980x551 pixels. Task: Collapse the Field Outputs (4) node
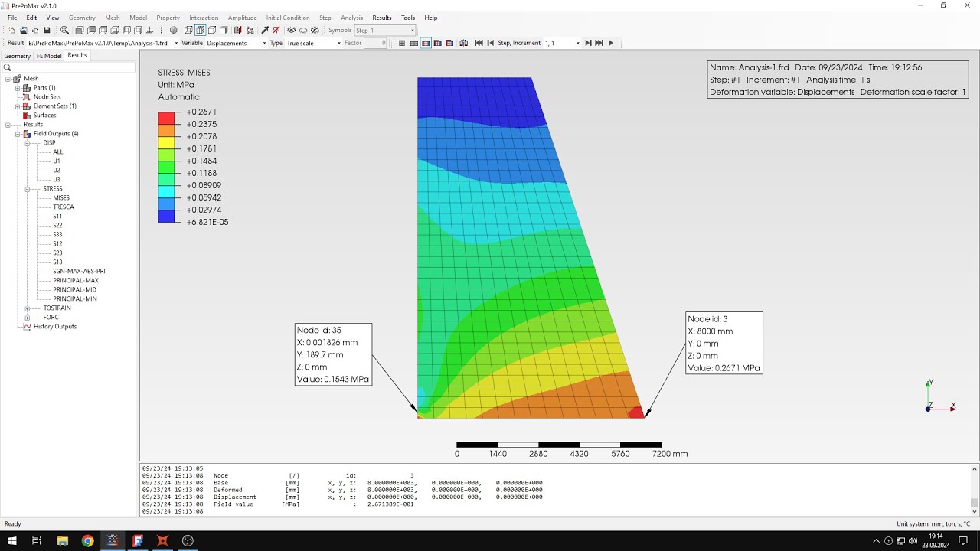(18, 133)
